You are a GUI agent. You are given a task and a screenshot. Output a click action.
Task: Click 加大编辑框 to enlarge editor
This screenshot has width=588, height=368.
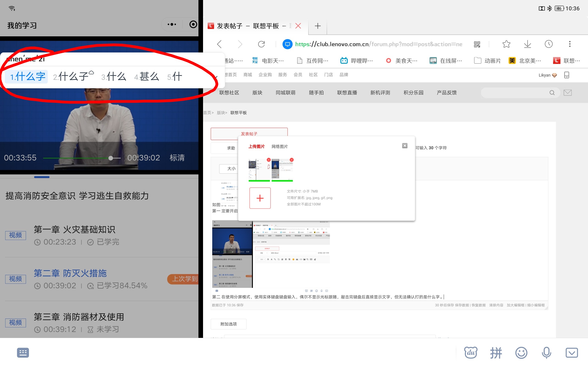click(515, 305)
